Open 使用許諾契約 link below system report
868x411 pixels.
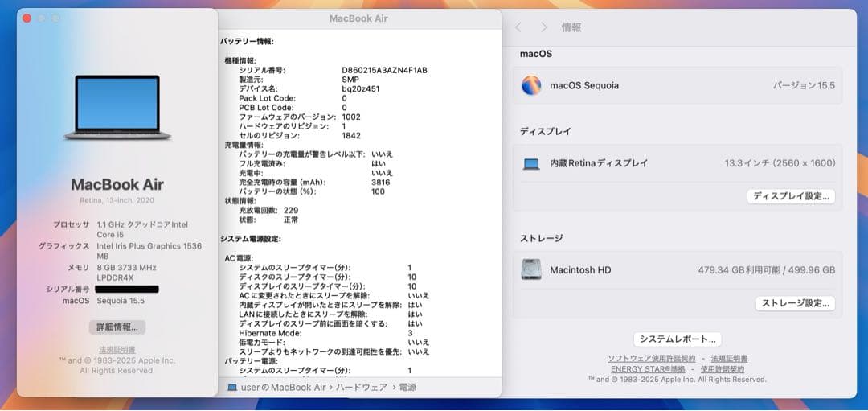pos(722,369)
